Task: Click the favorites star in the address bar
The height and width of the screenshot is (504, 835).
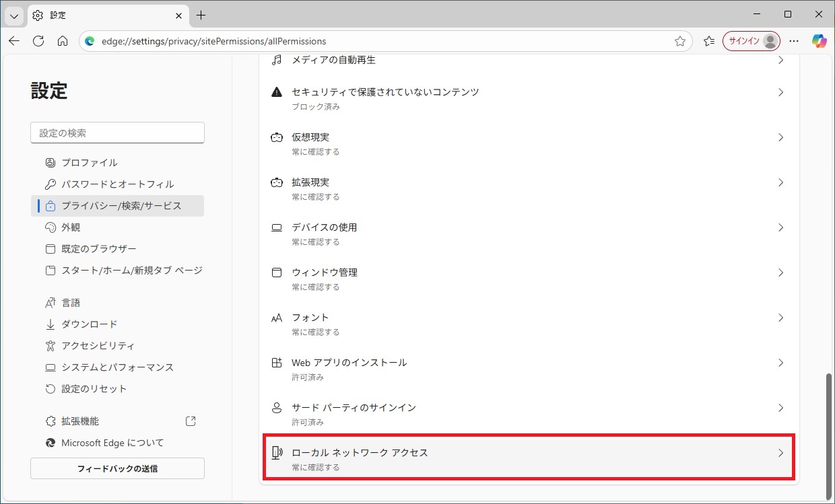Action: pos(680,41)
